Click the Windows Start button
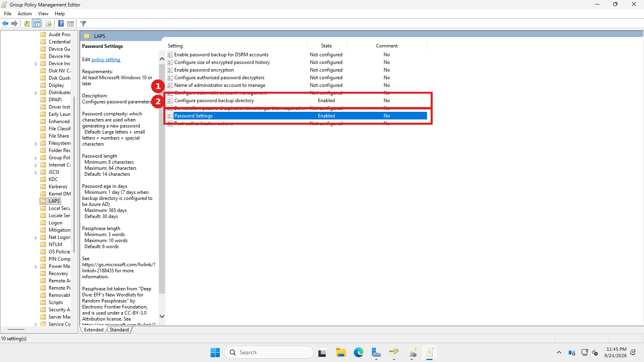 [215, 353]
